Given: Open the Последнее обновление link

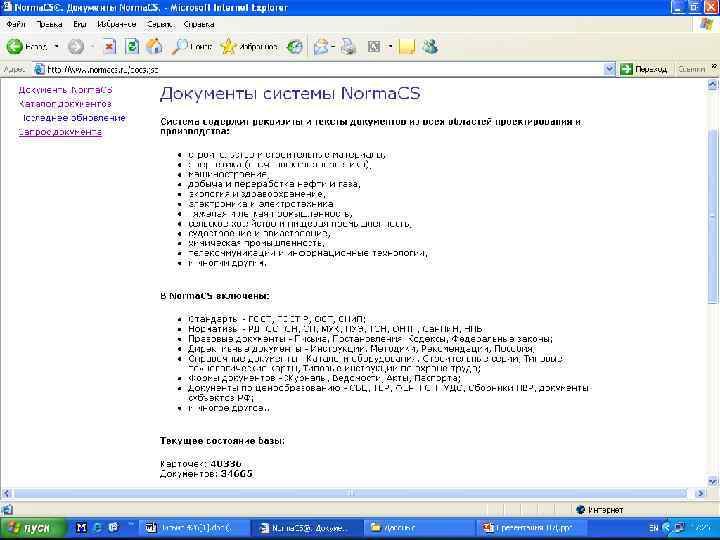Looking at the screenshot, I should [x=74, y=118].
